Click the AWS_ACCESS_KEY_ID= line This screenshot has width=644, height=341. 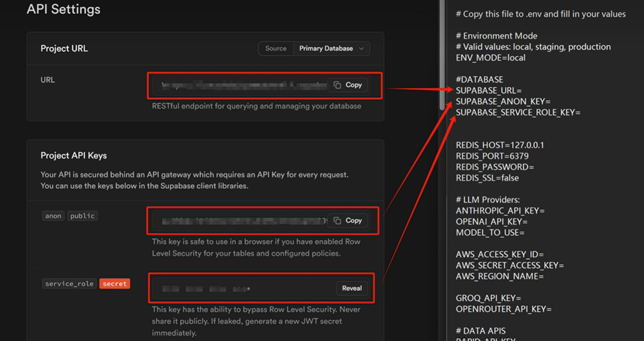[500, 254]
